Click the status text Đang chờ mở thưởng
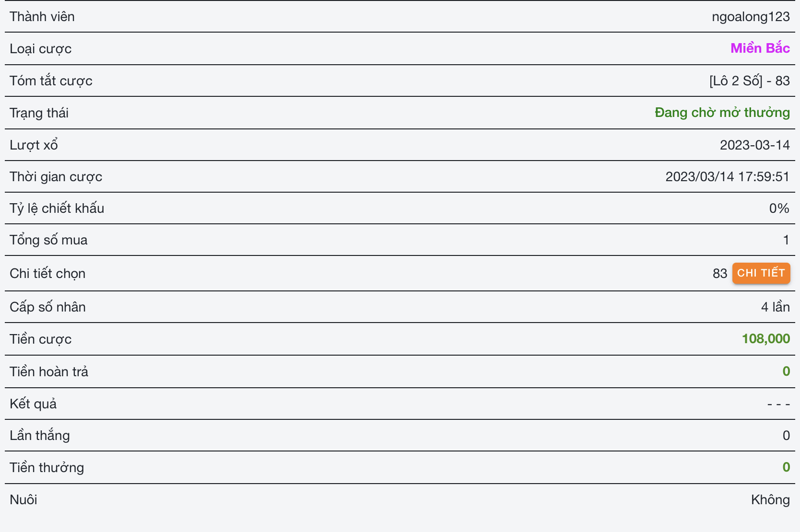 click(x=722, y=113)
